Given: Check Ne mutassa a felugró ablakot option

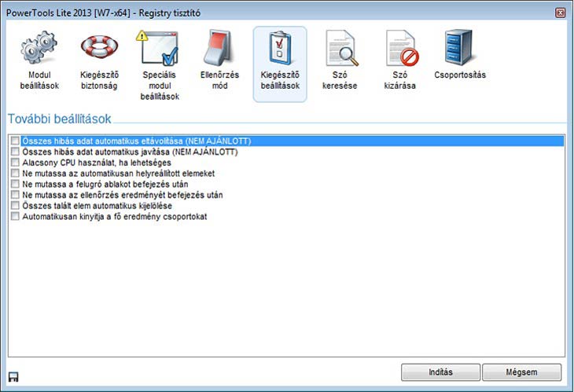Looking at the screenshot, I should [15, 184].
